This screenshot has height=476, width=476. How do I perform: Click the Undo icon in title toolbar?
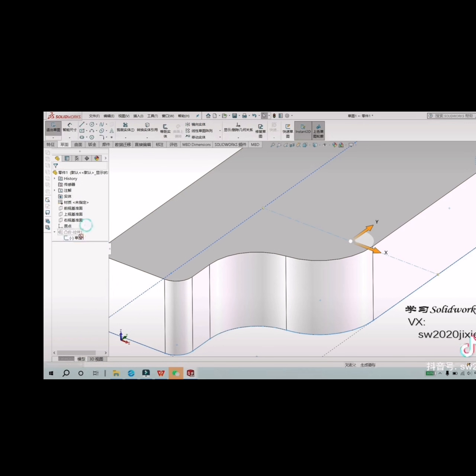(x=254, y=116)
